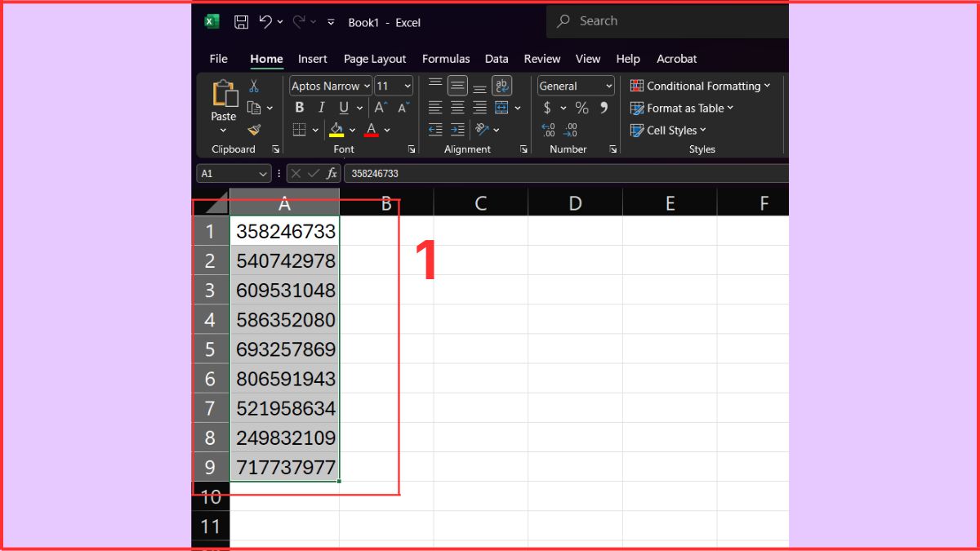Expand the Fill Color dropdown arrow
980x551 pixels.
click(x=353, y=130)
